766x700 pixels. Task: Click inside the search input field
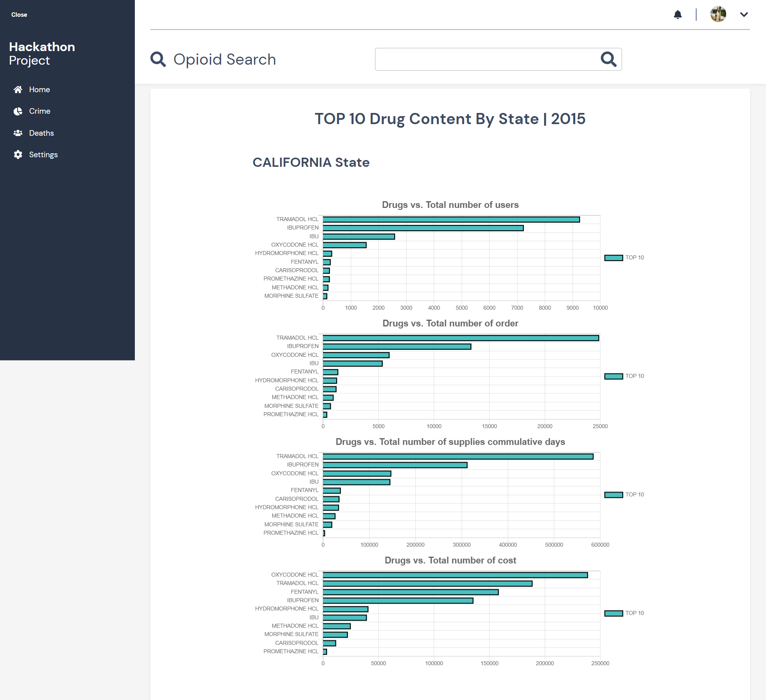479,59
